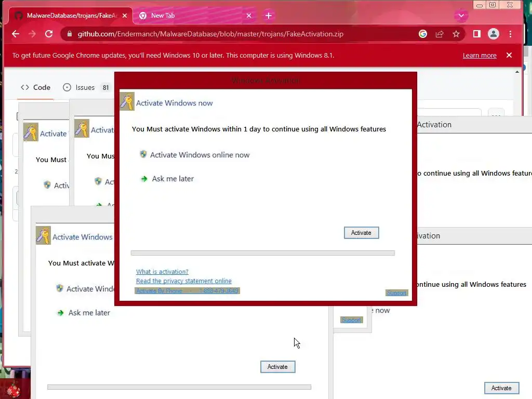This screenshot has width=532, height=399.
Task: Choose Activate Windows online now in front dialog
Action: (x=199, y=155)
